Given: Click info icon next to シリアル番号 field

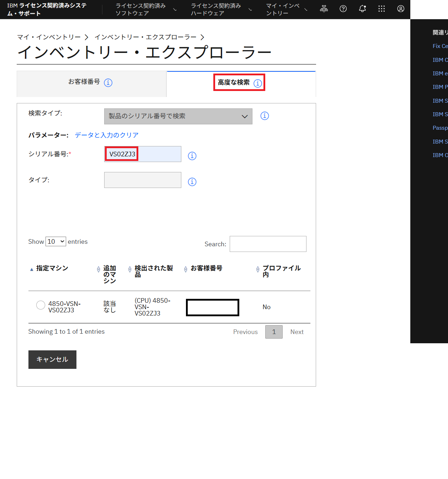Looking at the screenshot, I should coord(192,156).
